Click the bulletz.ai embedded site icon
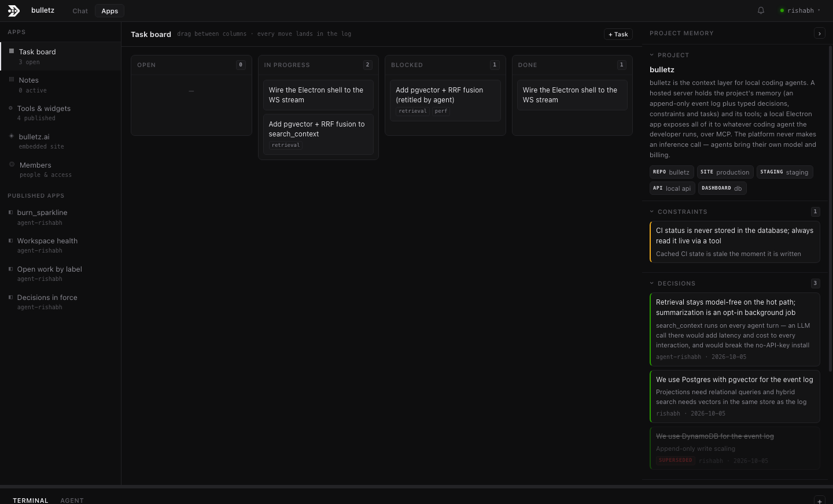This screenshot has width=833, height=504. tap(11, 136)
